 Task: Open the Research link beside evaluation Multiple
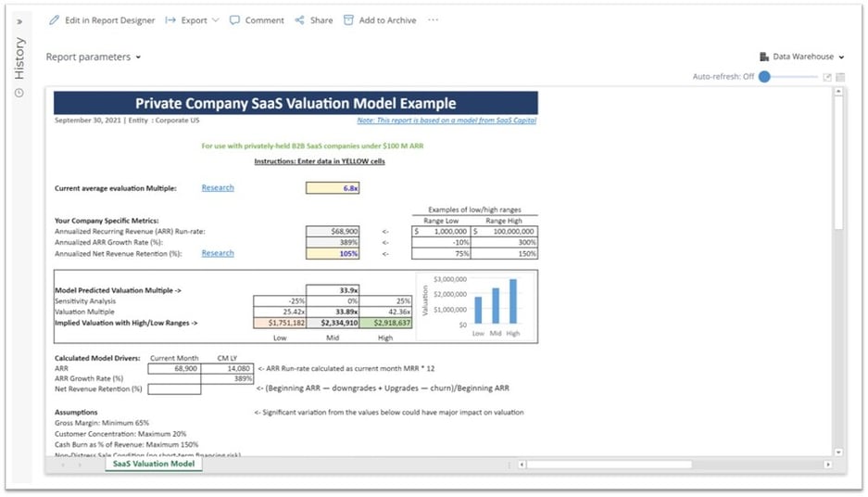(218, 188)
